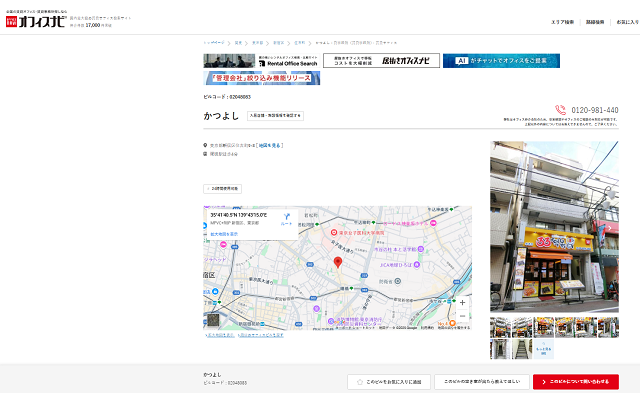Click notify me when vacancy available button
Screen dimensions: 640x393
482,382
